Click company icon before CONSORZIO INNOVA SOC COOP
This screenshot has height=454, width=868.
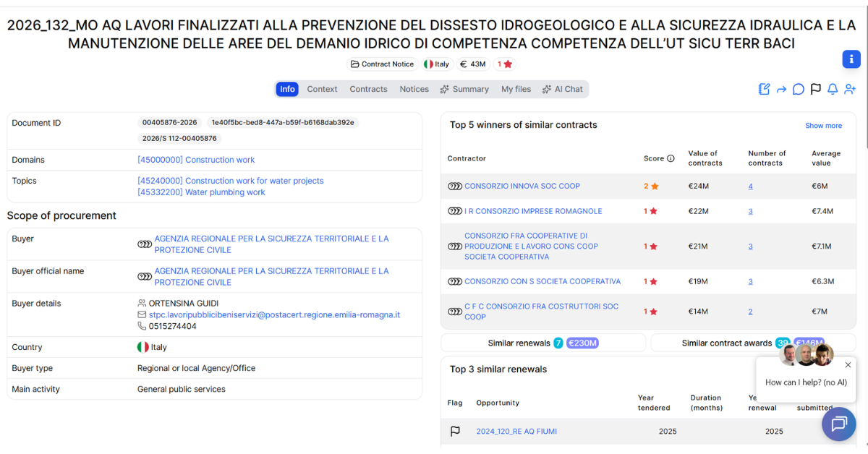[x=455, y=186]
